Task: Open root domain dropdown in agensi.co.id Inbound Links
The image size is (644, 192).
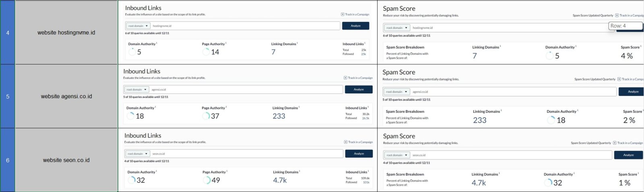Action: (136, 89)
